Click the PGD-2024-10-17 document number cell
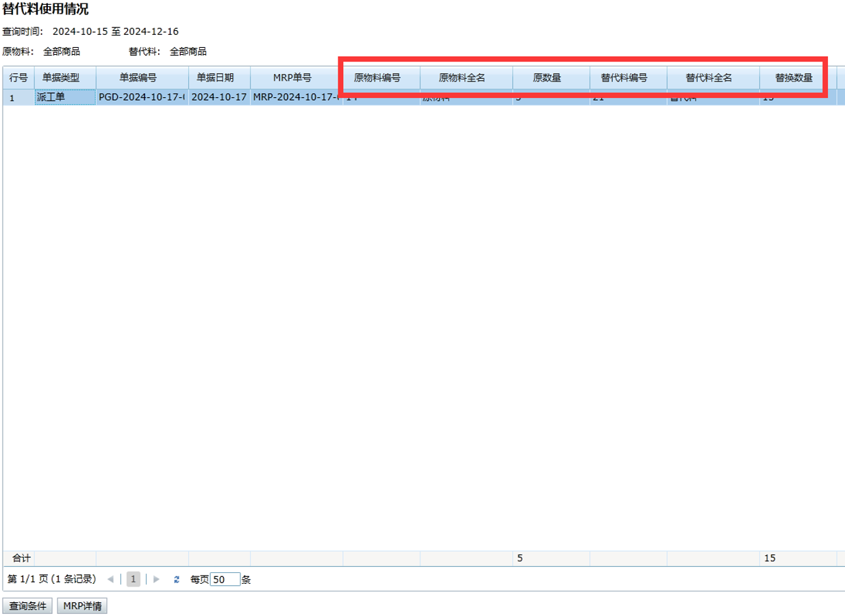Image resolution: width=845 pixels, height=616 pixels. pos(142,98)
